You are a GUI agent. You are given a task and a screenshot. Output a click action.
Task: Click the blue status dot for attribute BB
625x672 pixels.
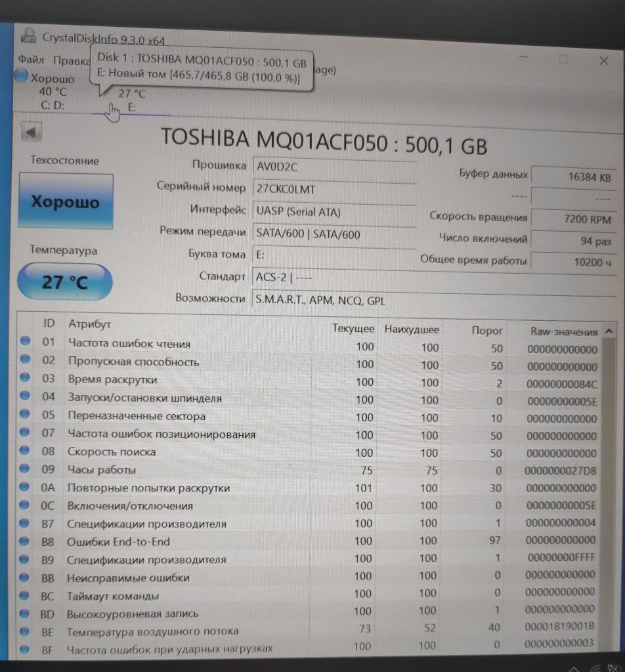coord(24,577)
